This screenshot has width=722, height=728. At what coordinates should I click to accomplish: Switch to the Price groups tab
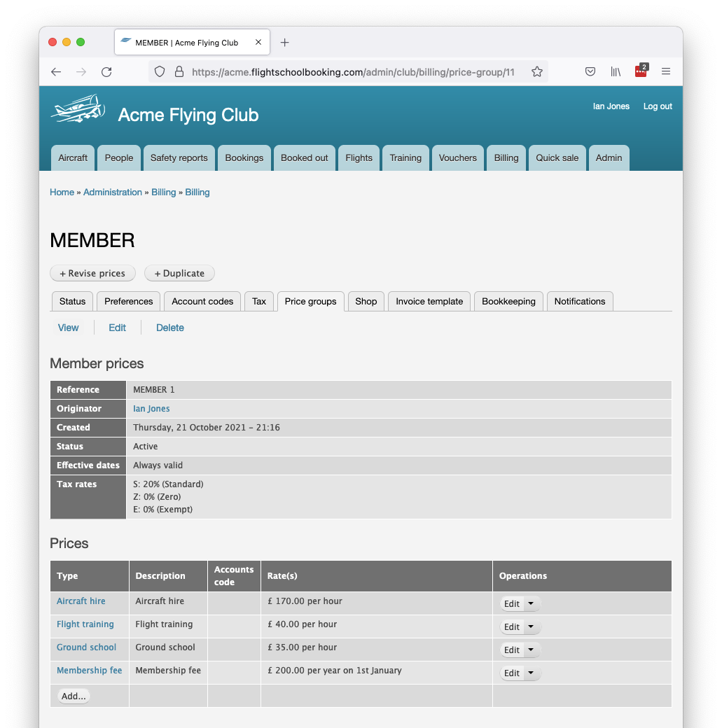(x=310, y=301)
